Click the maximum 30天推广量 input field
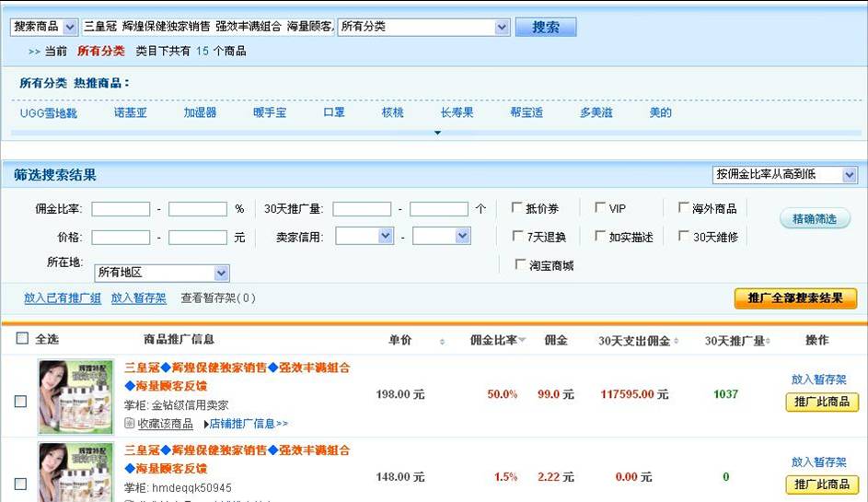The height and width of the screenshot is (502, 868). (439, 209)
